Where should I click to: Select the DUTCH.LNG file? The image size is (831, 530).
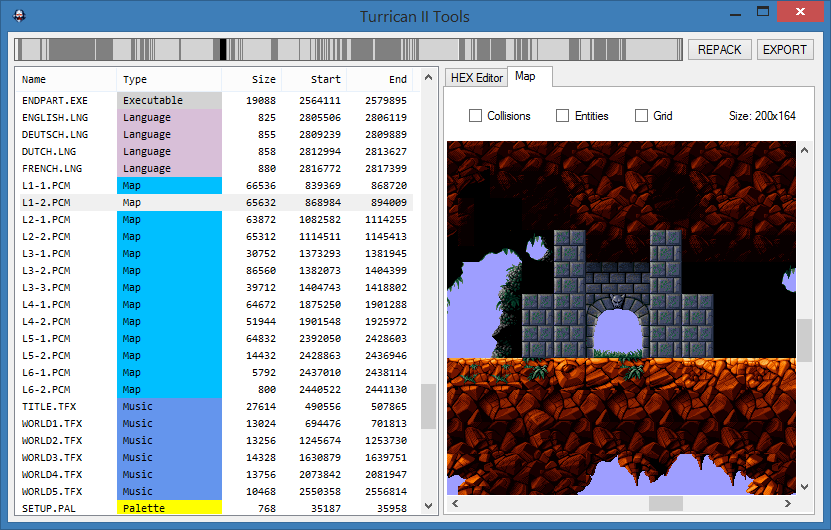(214, 151)
